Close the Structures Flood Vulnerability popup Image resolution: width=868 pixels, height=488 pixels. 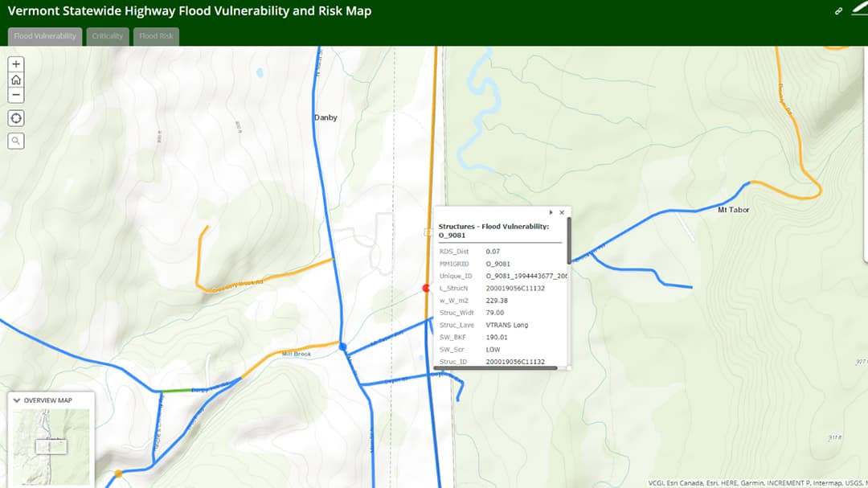tap(562, 212)
